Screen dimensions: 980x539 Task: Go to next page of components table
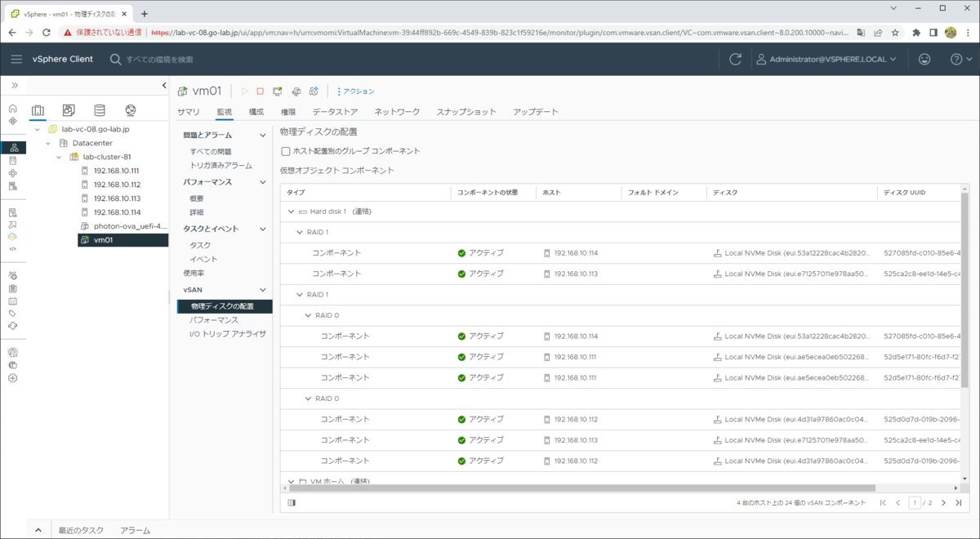tap(943, 503)
